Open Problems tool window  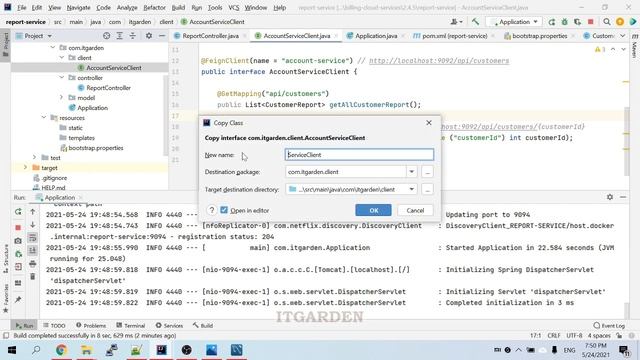pyautogui.click(x=91, y=325)
